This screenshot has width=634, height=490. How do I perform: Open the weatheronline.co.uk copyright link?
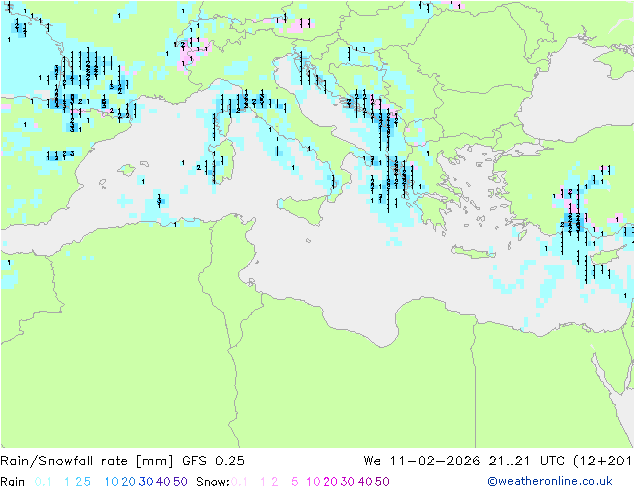(550, 481)
